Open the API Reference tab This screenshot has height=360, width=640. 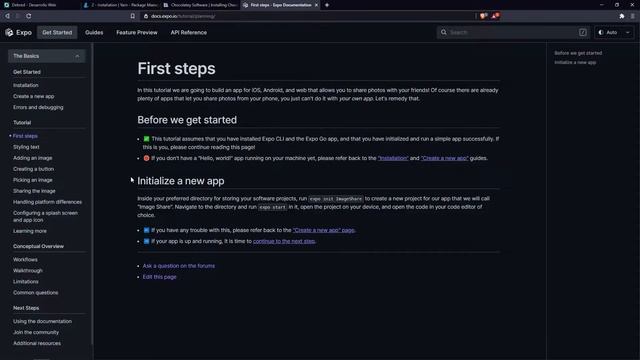189,32
